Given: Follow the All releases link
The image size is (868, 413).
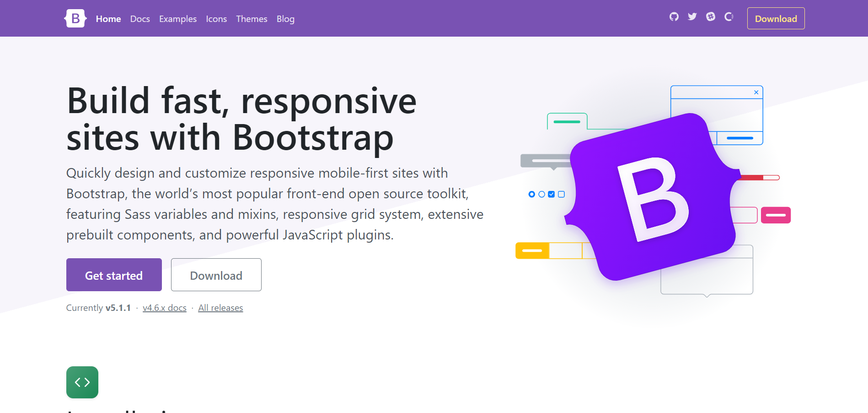Looking at the screenshot, I should point(220,308).
